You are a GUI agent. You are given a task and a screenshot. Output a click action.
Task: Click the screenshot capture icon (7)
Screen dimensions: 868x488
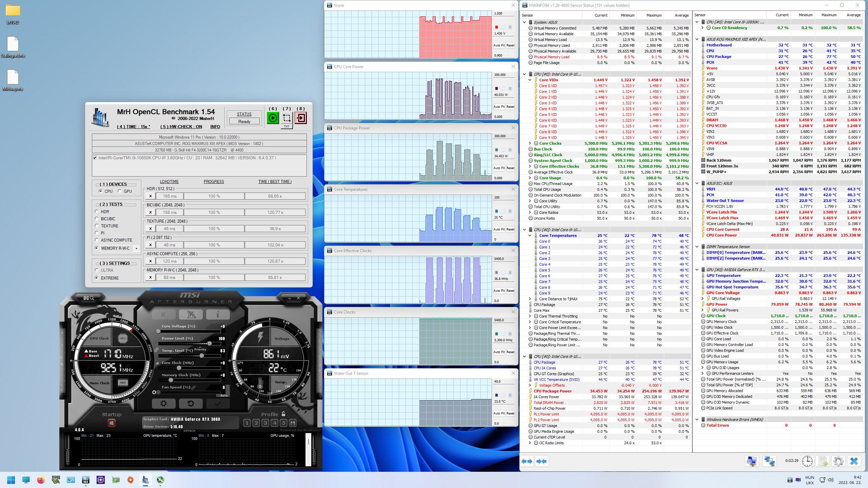[287, 118]
